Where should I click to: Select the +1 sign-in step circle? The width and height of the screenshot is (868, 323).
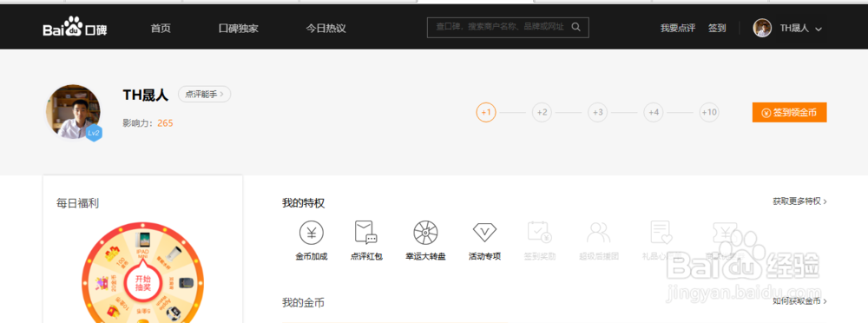tap(486, 113)
